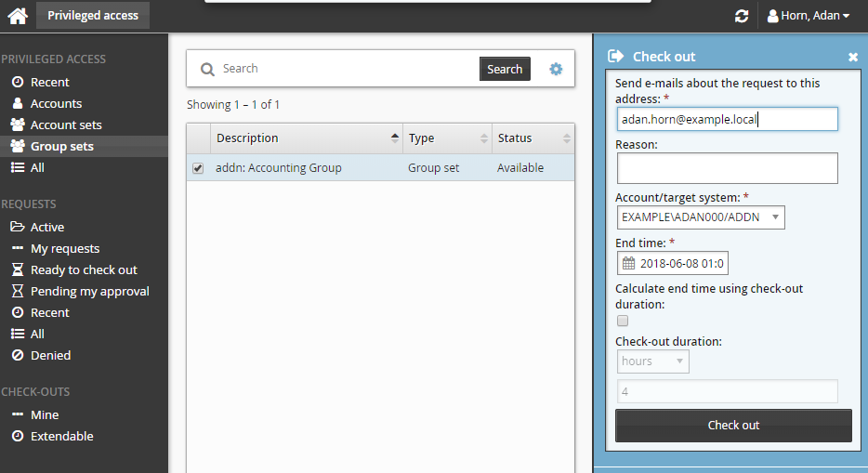Select the Privileged access tab
The height and width of the screenshot is (473, 868).
pos(93,15)
